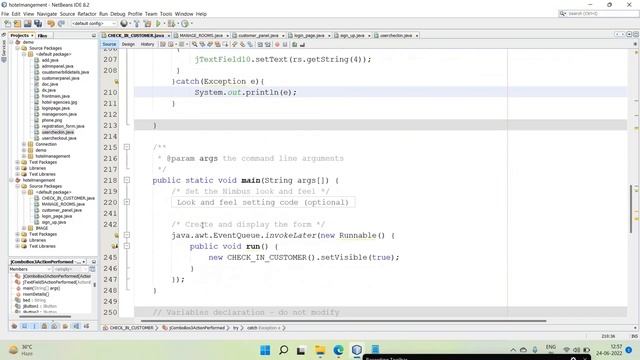Click the Build Project hammer icon

(137, 24)
